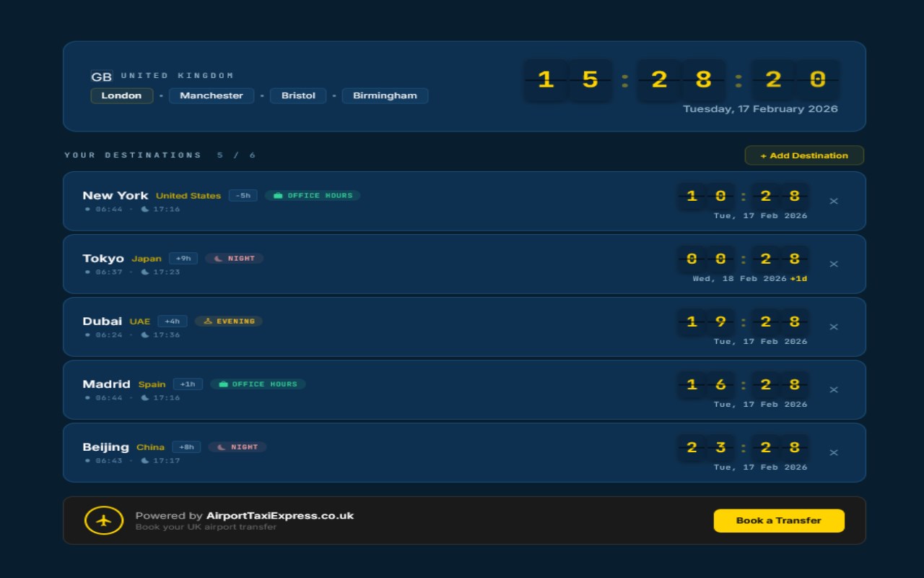Click the + Add Destination button
Viewport: 924px width, 578px height.
click(804, 155)
